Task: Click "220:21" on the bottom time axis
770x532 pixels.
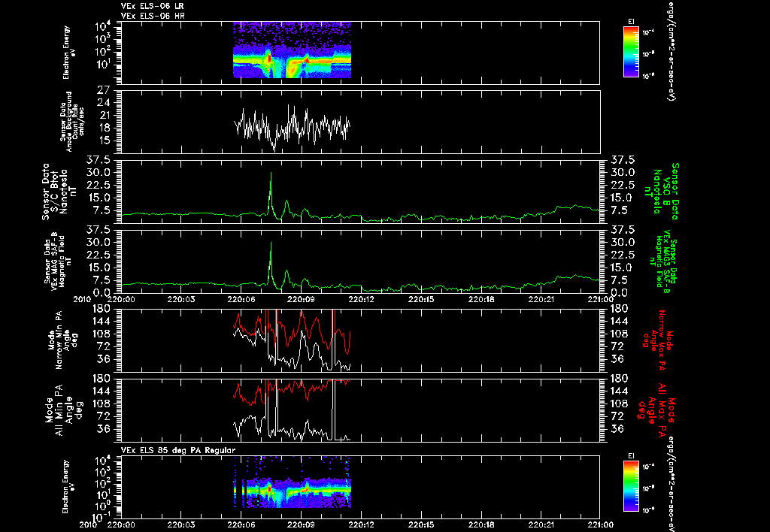Action: pyautogui.click(x=541, y=524)
